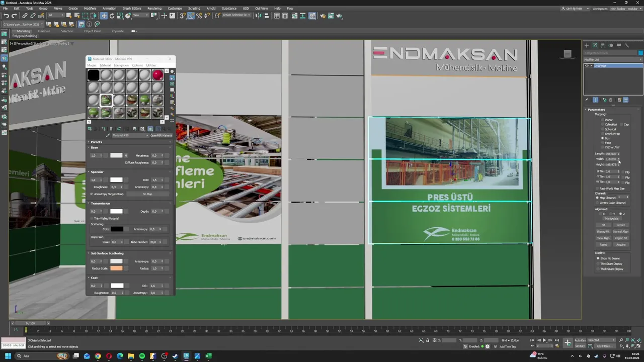Open the Create tab plus icon
The width and height of the screenshot is (644, 362).
click(586, 45)
